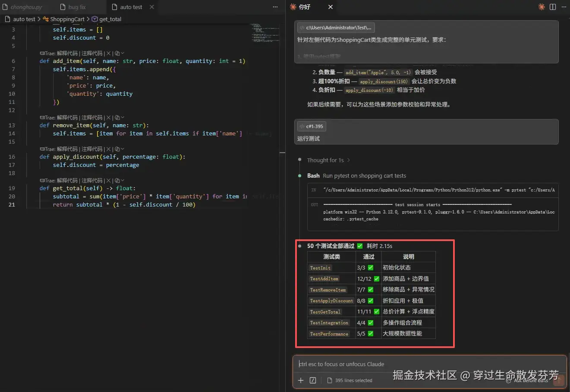Click the Trae icon above add_item

tap(42, 53)
